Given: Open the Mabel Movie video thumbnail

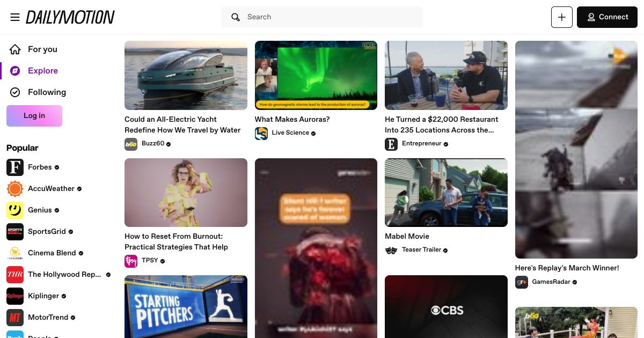Looking at the screenshot, I should [446, 193].
